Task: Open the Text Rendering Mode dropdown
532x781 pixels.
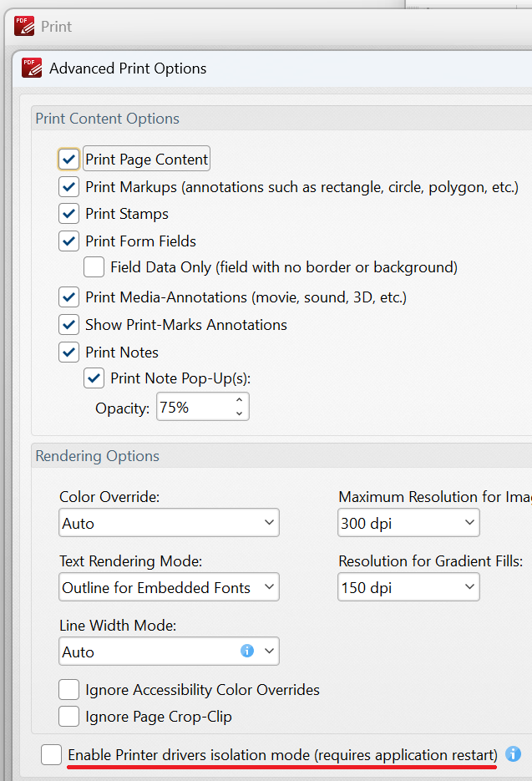Action: 169,586
